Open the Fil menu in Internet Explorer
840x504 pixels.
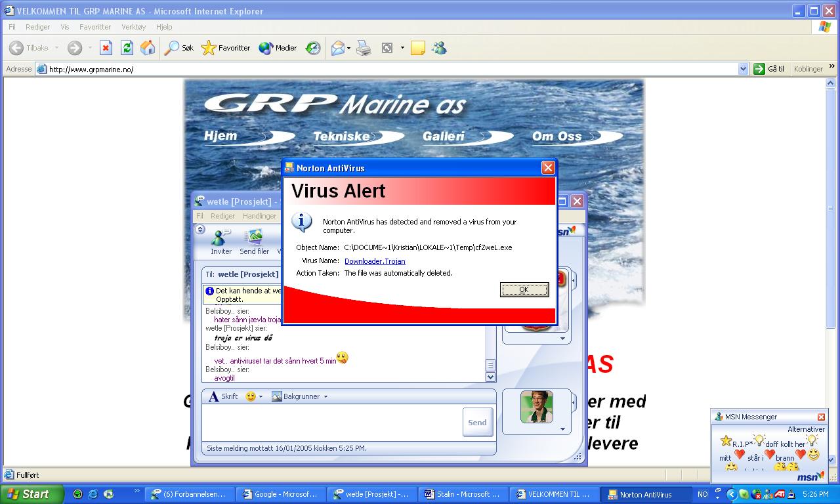coord(12,27)
